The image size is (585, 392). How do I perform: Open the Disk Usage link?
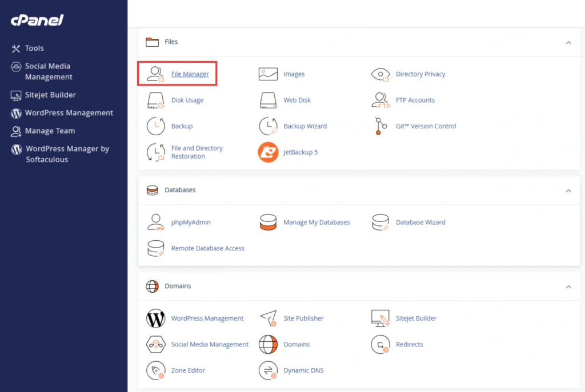[x=187, y=100]
